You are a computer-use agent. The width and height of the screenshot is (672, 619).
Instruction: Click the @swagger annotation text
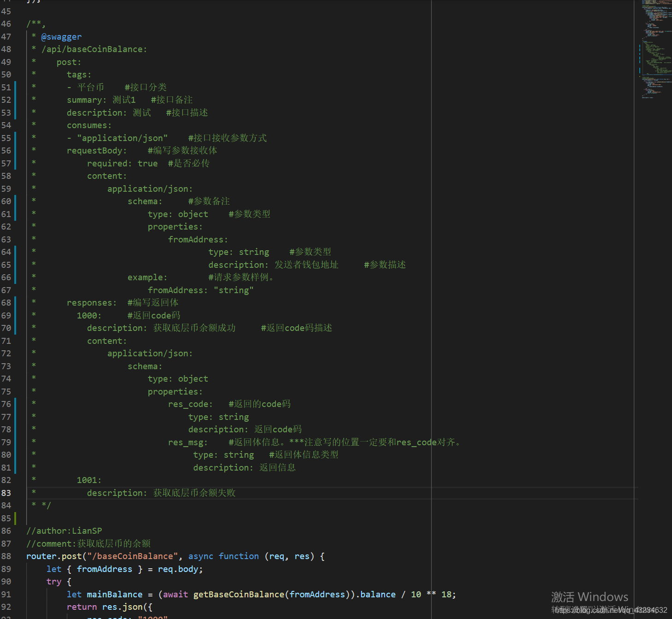point(61,36)
